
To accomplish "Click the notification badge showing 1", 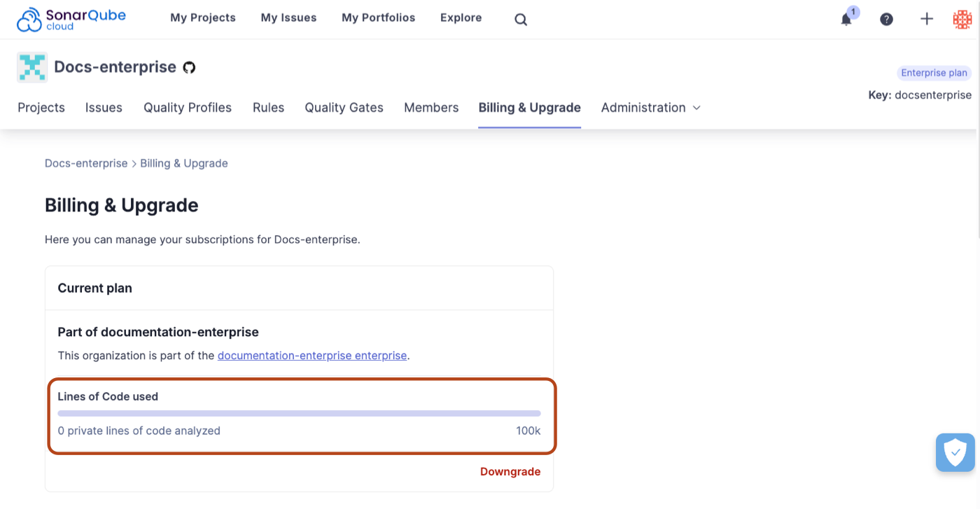I will 852,12.
